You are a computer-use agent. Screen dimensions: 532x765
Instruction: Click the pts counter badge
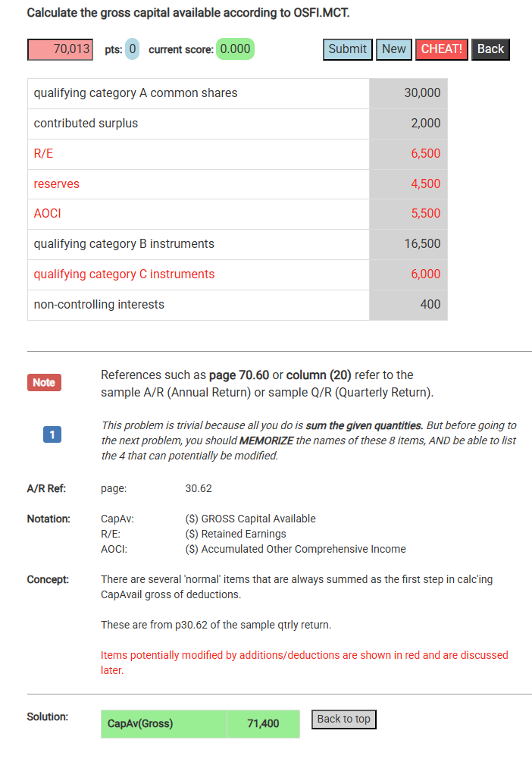coord(132,49)
